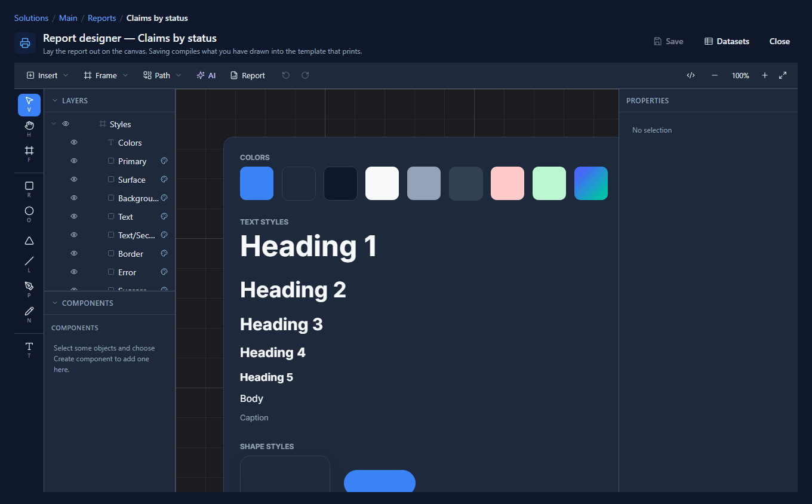Image resolution: width=812 pixels, height=504 pixels.
Task: Open the Path dropdown menu
Action: (x=162, y=75)
